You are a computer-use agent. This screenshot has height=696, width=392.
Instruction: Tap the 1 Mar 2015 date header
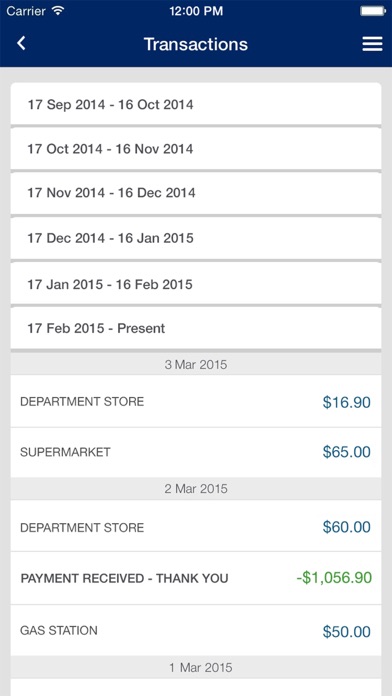pyautogui.click(x=196, y=667)
